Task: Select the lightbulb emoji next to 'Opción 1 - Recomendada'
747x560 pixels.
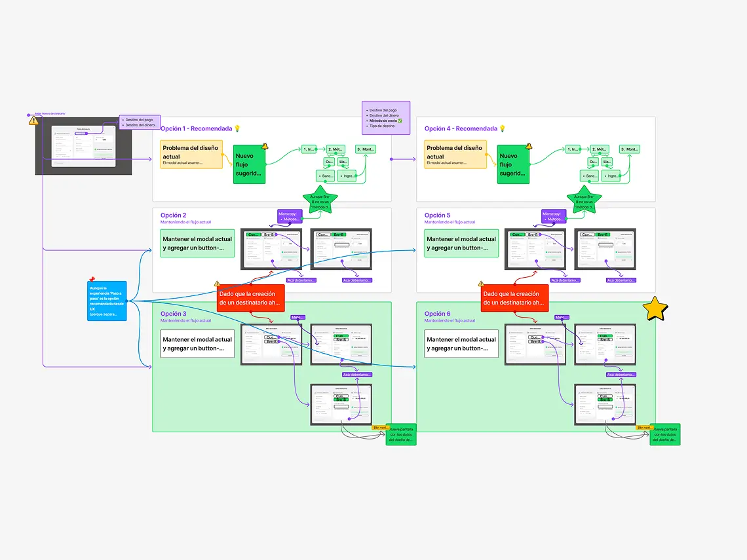Action: click(x=238, y=128)
